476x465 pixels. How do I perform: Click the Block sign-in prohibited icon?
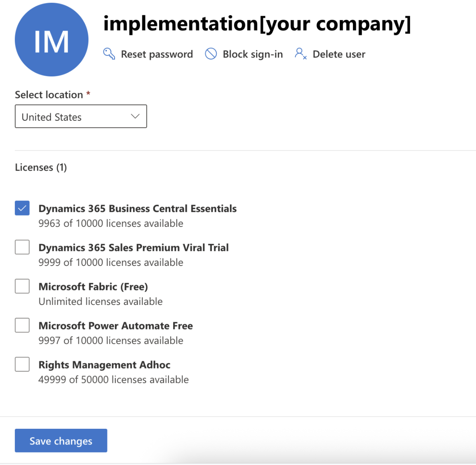pyautogui.click(x=211, y=54)
